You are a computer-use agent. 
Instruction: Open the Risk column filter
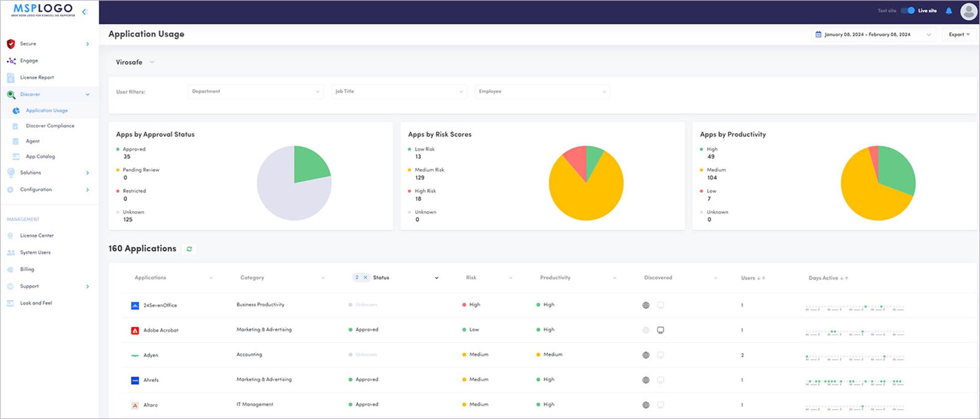tap(510, 278)
